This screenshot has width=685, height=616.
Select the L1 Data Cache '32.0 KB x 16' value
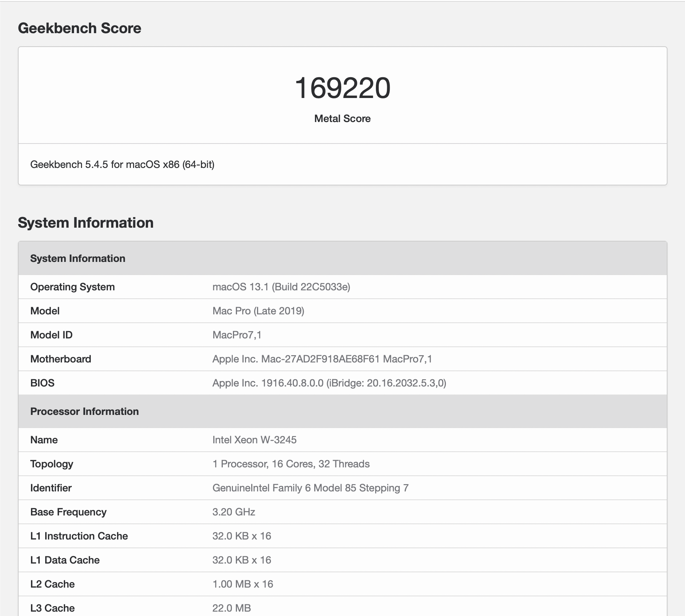(242, 560)
